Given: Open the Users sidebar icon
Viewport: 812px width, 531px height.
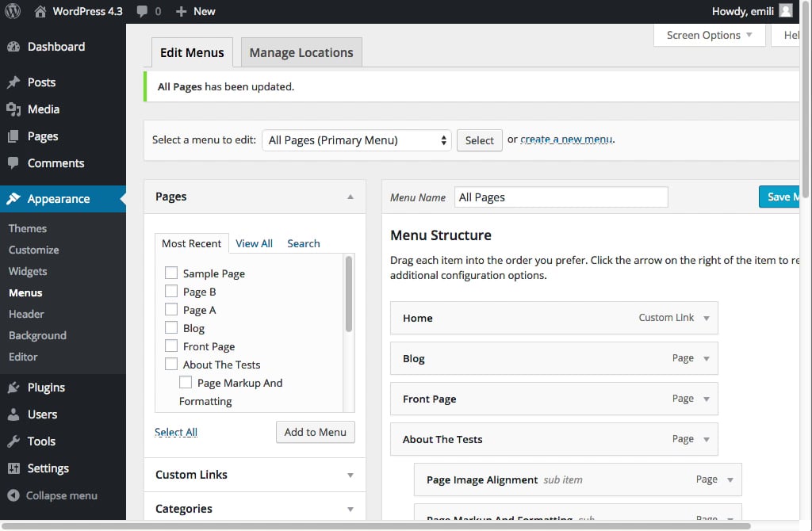Looking at the screenshot, I should point(13,414).
